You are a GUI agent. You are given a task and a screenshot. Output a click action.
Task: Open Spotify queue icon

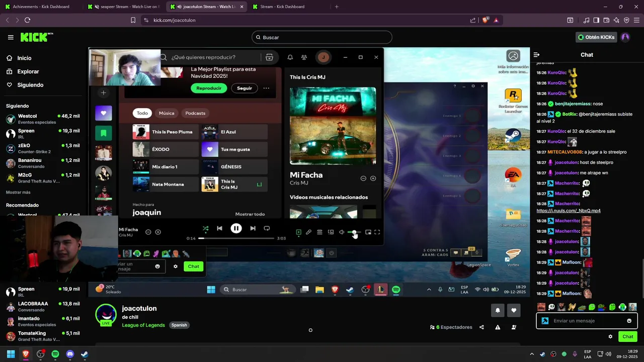pyautogui.click(x=319, y=232)
